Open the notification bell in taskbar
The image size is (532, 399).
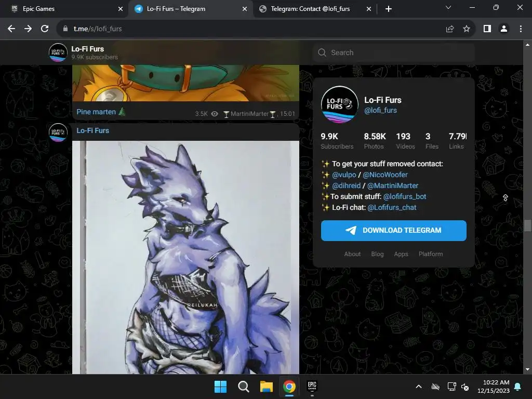[x=518, y=387]
